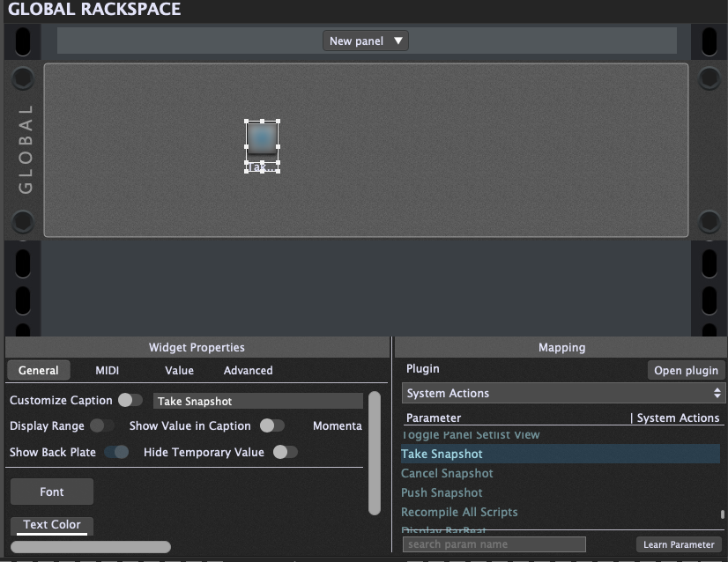Click the top-left rack screw
The height and width of the screenshot is (562, 728).
point(23,78)
